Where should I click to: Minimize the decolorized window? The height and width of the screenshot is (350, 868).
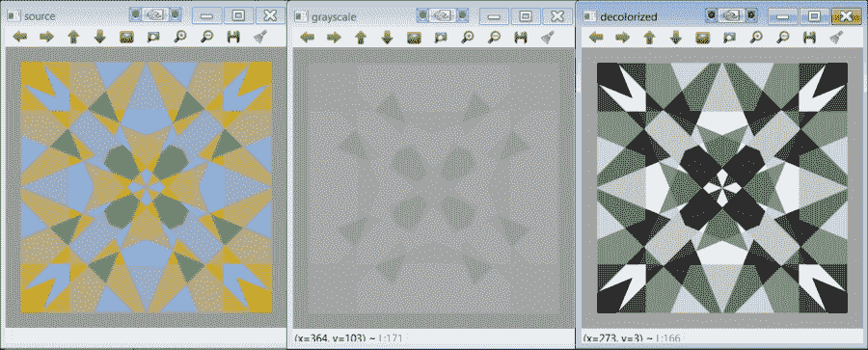coord(782,16)
